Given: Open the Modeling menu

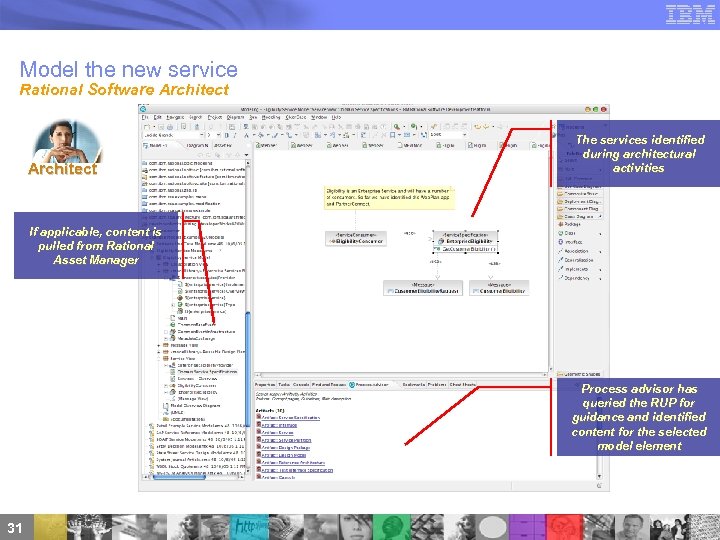Looking at the screenshot, I should point(271,118).
